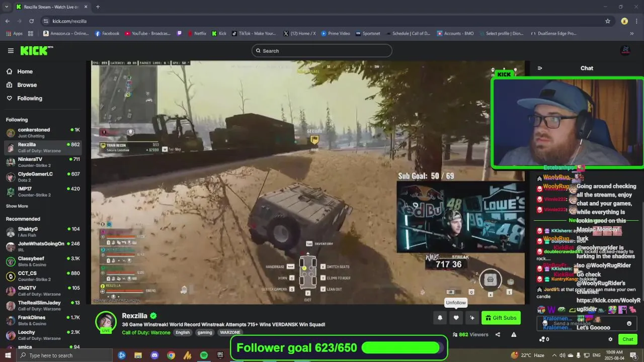Open the emoji picker in chat
This screenshot has height=362, width=644.
click(x=629, y=323)
